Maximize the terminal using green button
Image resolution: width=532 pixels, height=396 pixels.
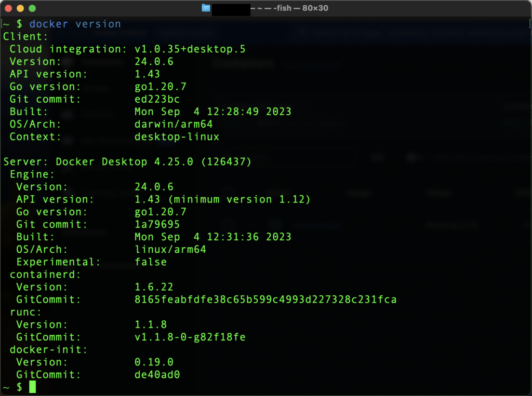(32, 8)
